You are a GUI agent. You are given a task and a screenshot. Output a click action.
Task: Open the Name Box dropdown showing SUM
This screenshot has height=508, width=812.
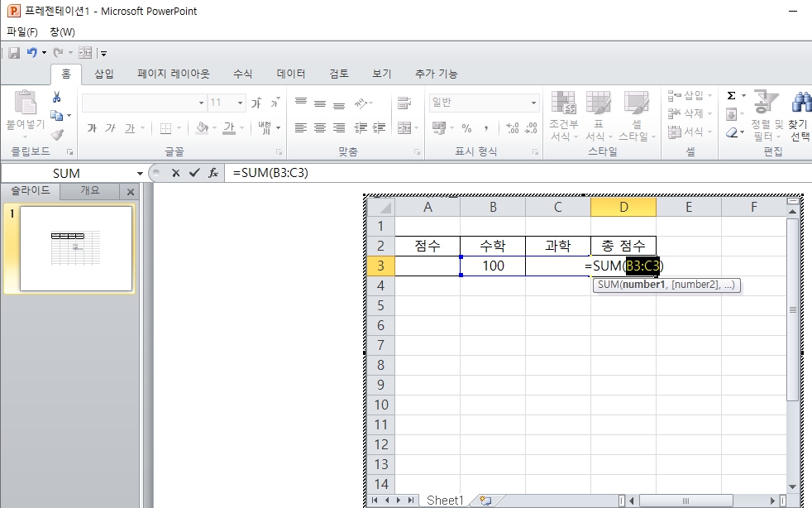pyautogui.click(x=140, y=173)
